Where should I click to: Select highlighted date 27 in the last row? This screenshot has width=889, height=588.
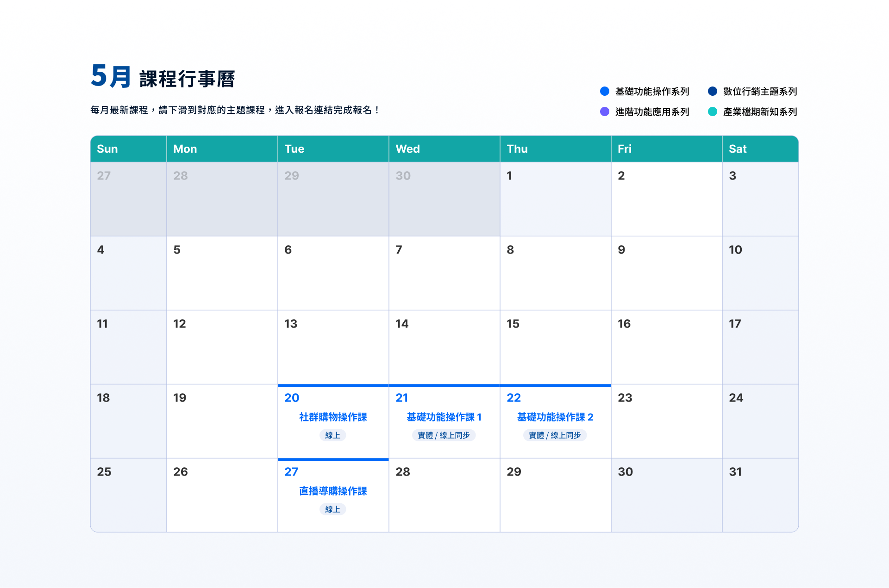(x=291, y=472)
